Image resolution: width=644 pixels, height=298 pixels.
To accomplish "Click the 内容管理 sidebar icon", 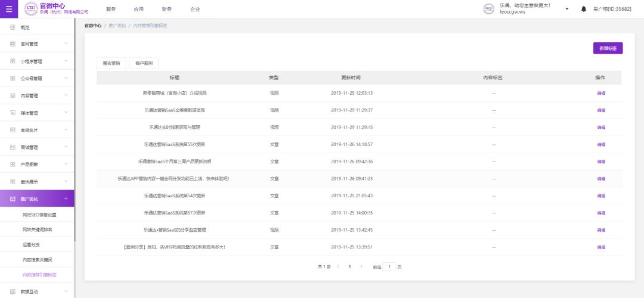I will click(x=13, y=95).
